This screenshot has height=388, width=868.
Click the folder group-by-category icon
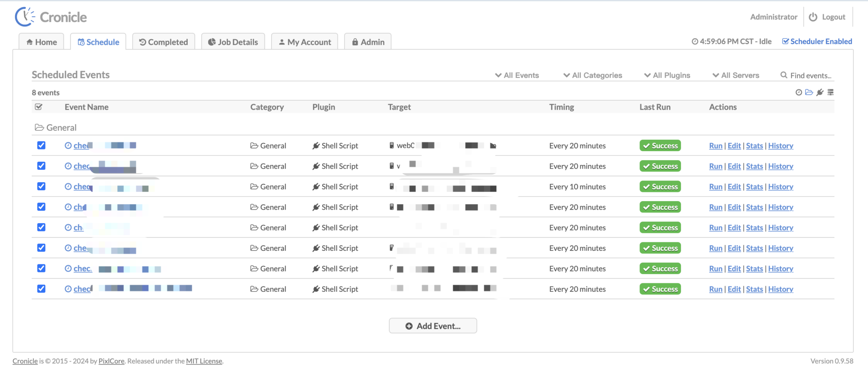click(809, 92)
